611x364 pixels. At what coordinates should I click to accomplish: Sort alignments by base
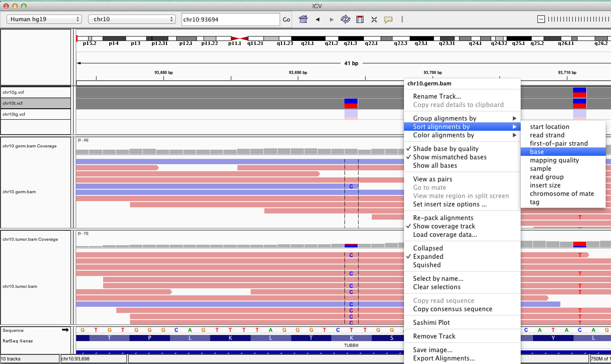coord(563,152)
